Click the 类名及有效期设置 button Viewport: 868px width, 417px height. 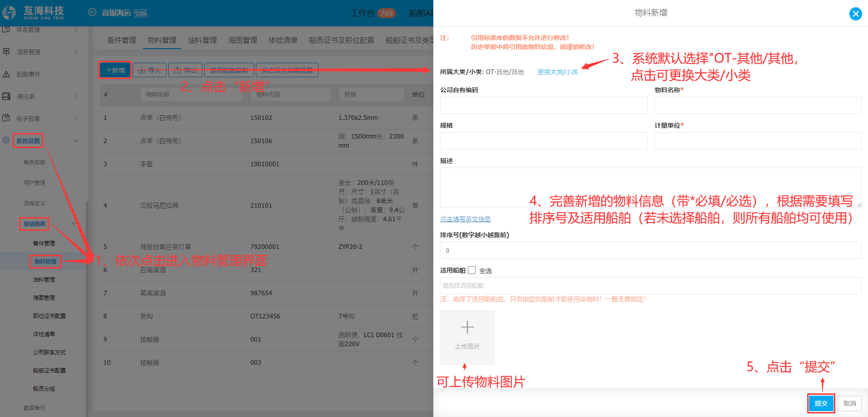click(287, 70)
